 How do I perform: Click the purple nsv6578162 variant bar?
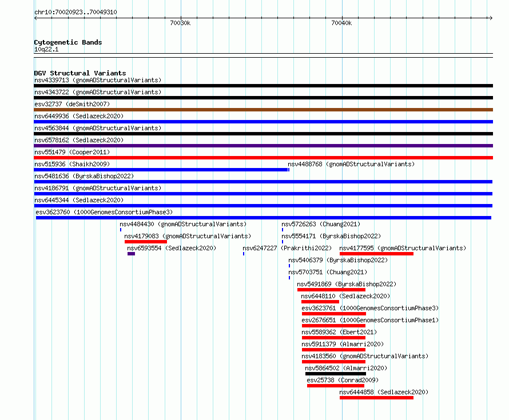point(263,146)
